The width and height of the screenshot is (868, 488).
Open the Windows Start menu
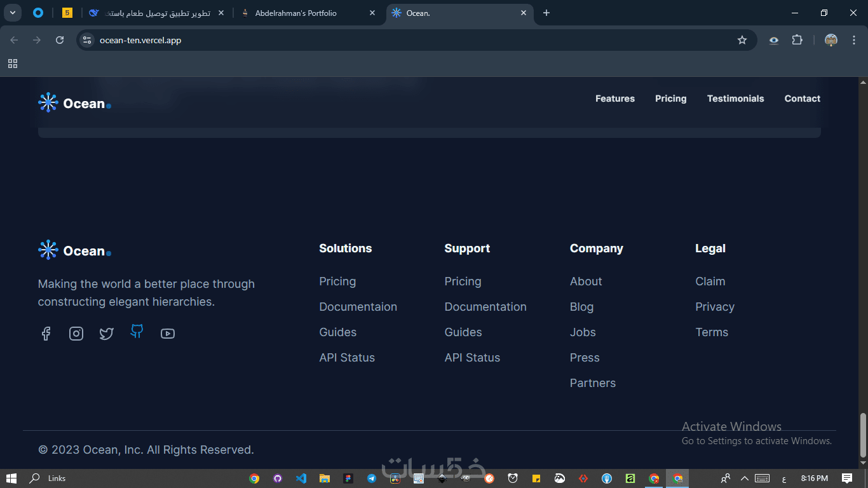11,478
